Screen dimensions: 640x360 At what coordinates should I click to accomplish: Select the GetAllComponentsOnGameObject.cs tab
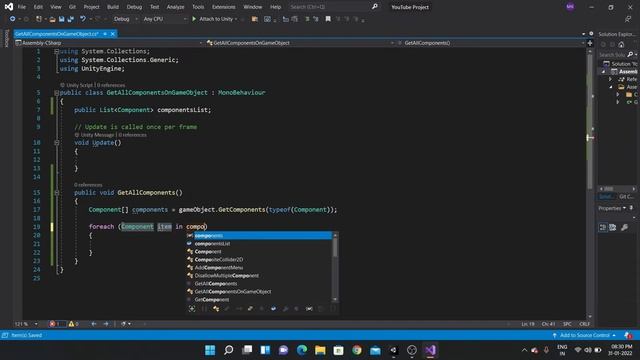click(57, 34)
